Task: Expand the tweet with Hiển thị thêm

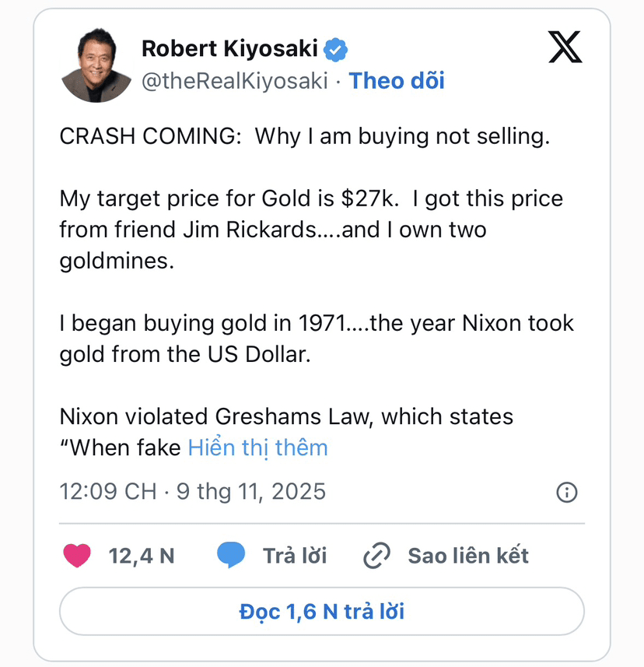Action: point(258,448)
